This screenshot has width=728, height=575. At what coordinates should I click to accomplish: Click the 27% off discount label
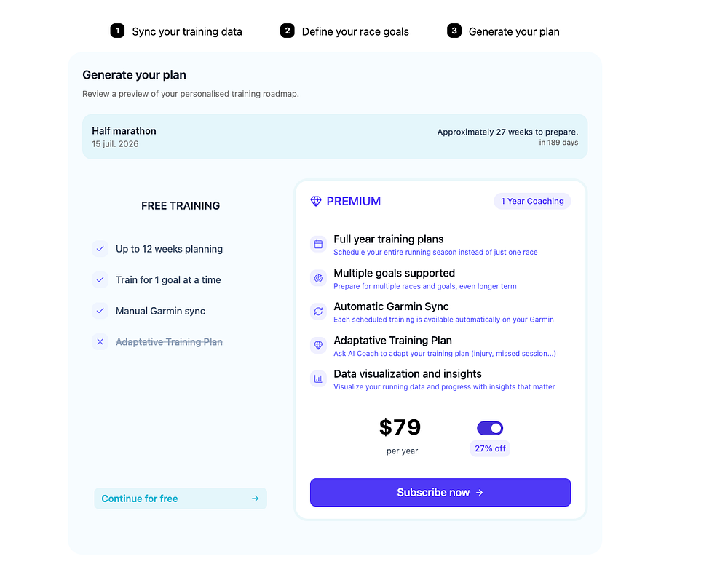coord(490,448)
